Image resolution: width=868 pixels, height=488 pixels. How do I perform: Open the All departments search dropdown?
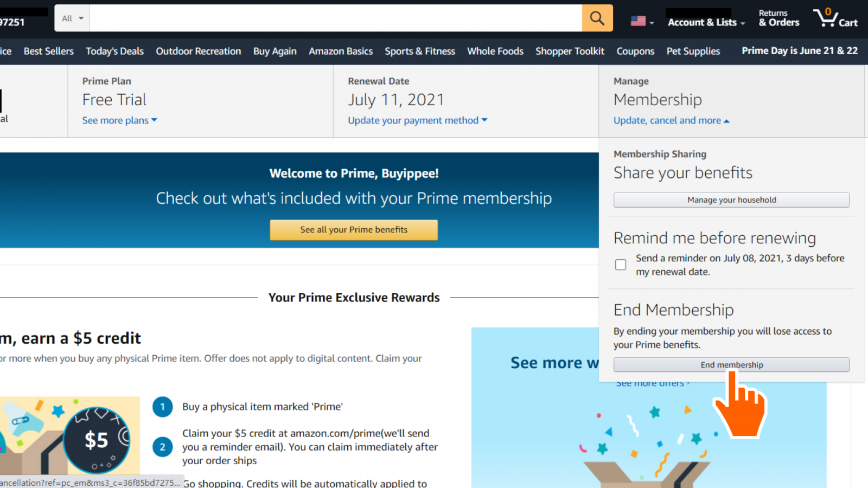pyautogui.click(x=72, y=18)
